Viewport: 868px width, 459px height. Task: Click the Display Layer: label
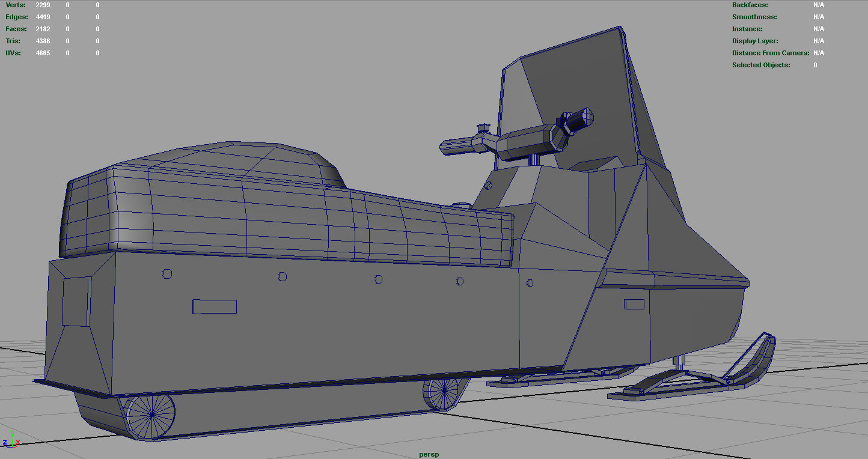(x=755, y=41)
